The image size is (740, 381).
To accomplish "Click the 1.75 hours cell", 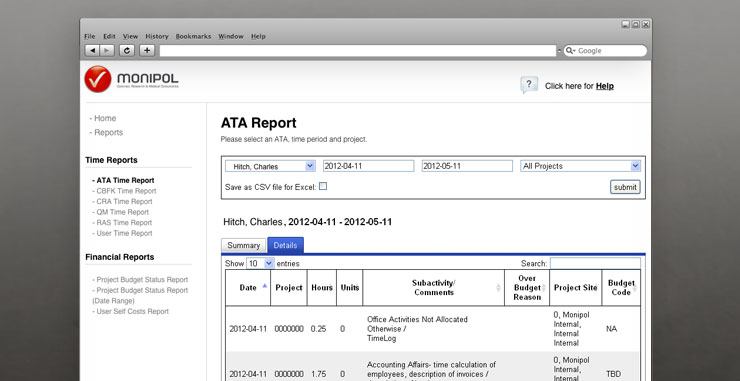I will [x=319, y=374].
